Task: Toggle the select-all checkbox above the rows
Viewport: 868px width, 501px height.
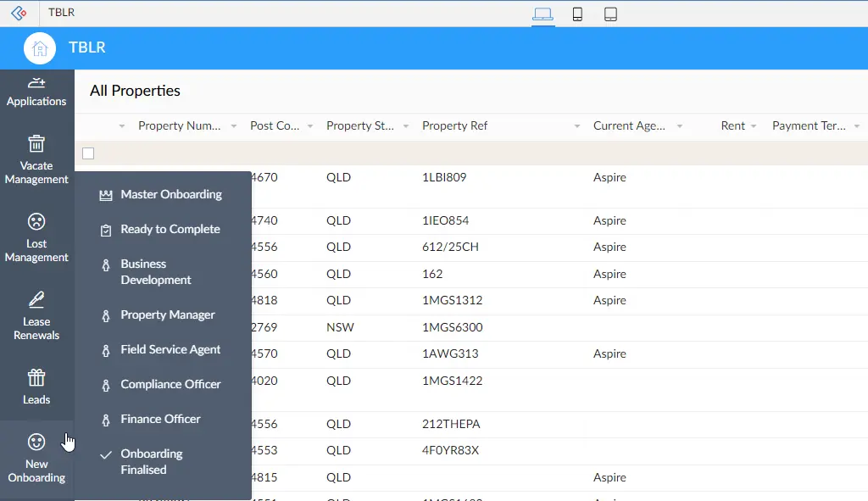Action: [x=88, y=153]
